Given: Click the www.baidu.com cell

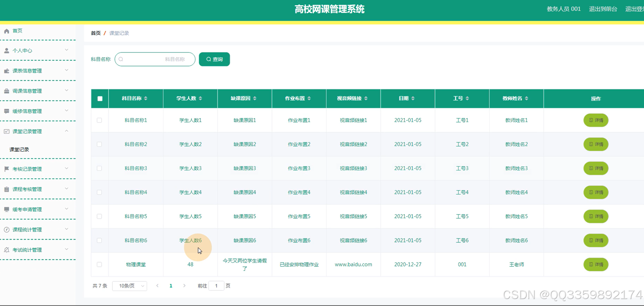Looking at the screenshot, I should (353, 265).
